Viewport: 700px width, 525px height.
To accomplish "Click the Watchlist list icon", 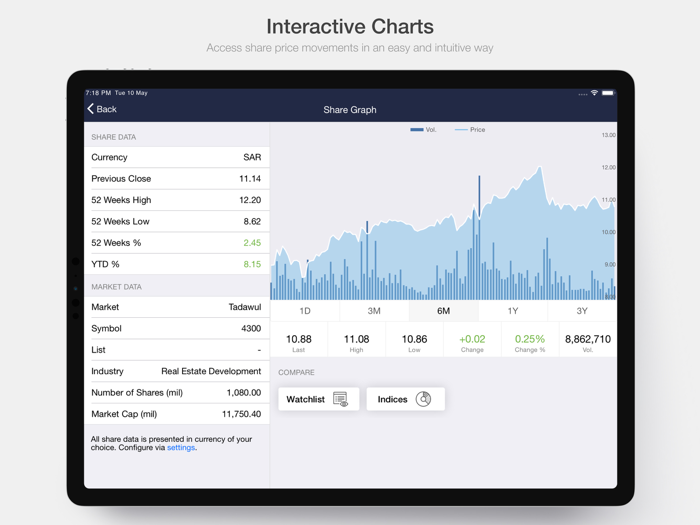I will (341, 399).
